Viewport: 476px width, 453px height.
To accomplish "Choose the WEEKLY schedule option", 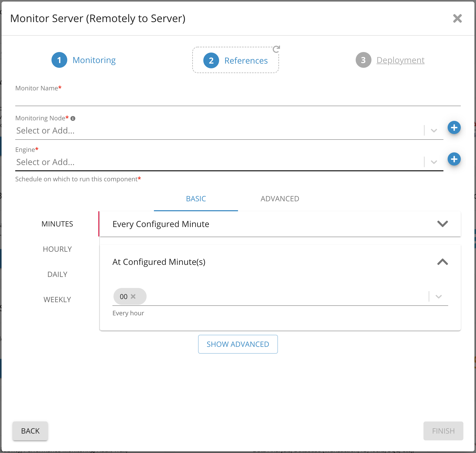I will point(57,300).
